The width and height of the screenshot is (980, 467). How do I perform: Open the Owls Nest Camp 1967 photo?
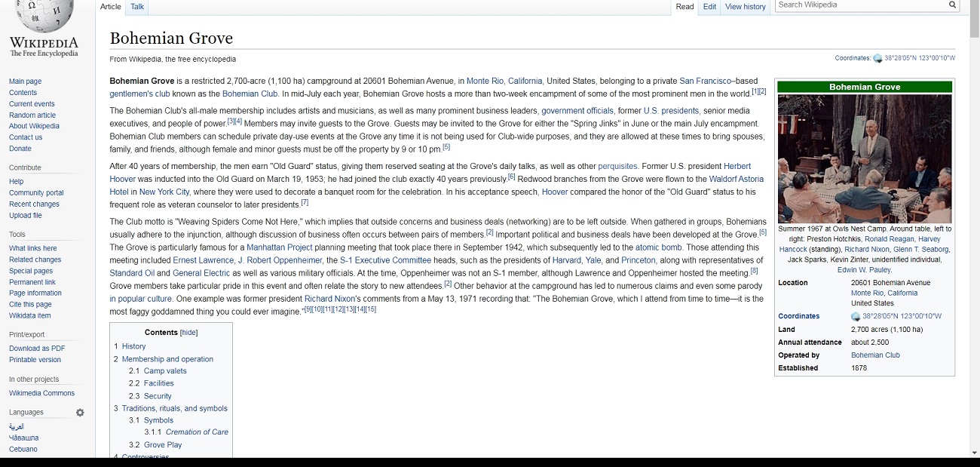[864, 158]
